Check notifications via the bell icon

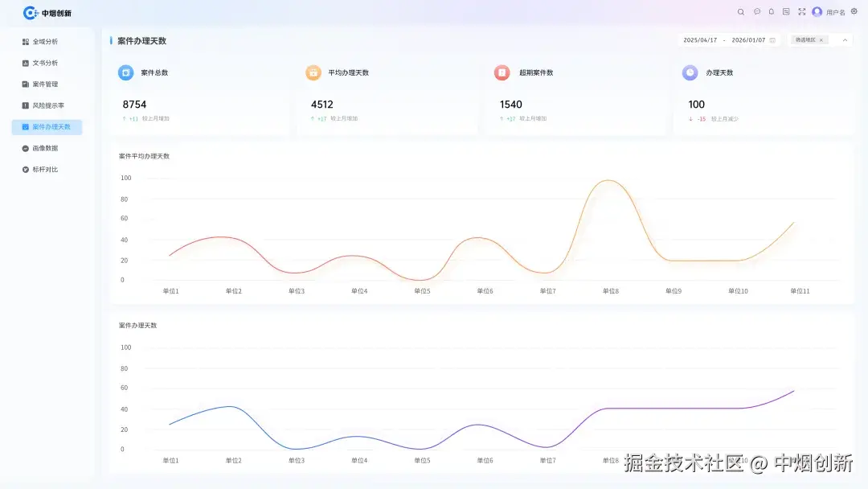coord(772,12)
